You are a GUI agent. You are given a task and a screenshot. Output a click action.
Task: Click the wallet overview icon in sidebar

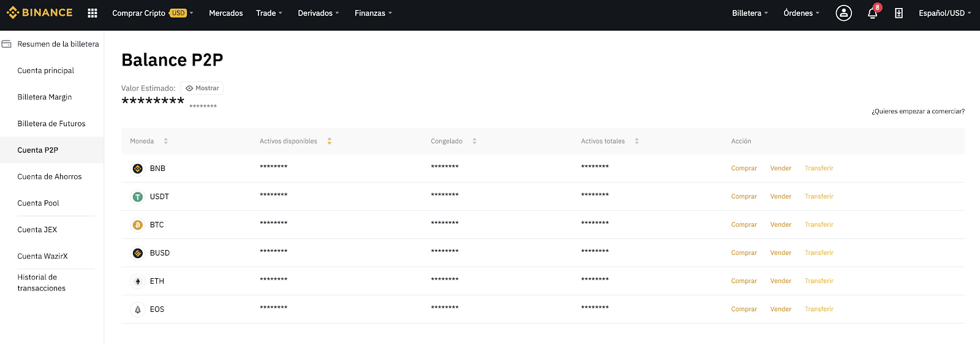tap(7, 44)
